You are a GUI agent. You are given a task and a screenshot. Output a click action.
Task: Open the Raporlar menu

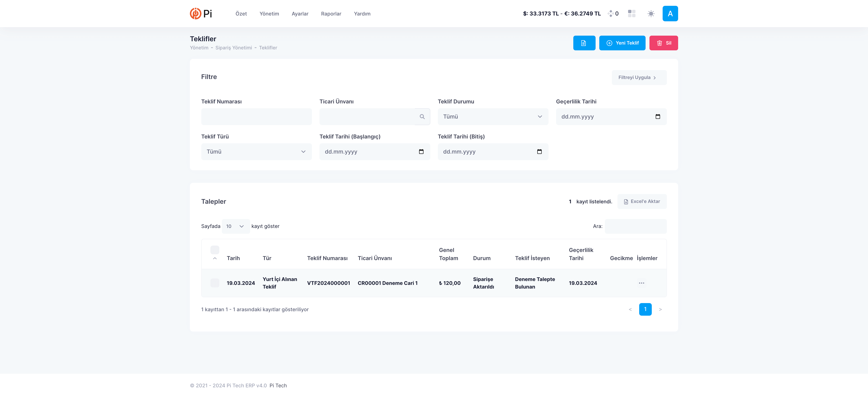331,14
